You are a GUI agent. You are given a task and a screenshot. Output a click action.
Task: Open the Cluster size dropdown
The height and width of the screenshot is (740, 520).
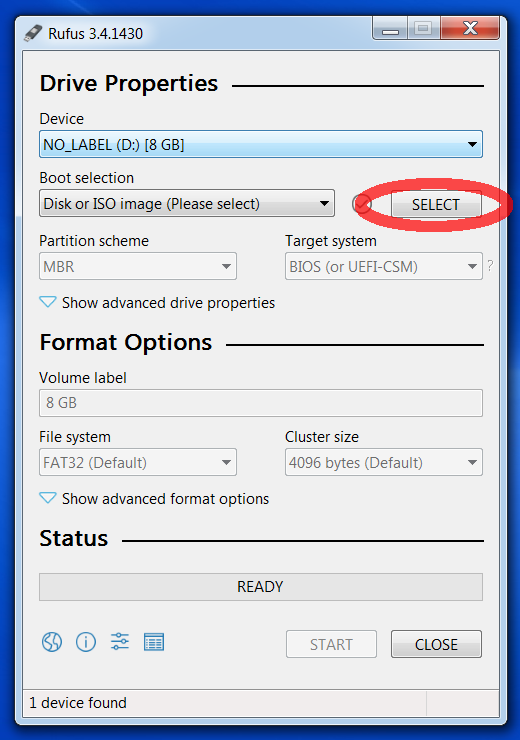click(x=384, y=462)
